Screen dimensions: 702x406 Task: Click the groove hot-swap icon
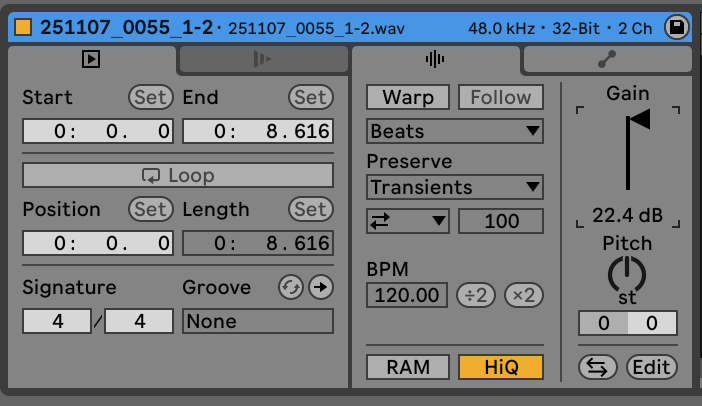291,288
